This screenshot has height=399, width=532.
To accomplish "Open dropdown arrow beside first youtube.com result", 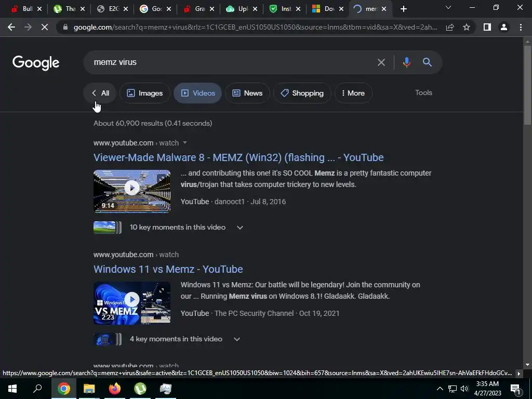I will tap(185, 143).
